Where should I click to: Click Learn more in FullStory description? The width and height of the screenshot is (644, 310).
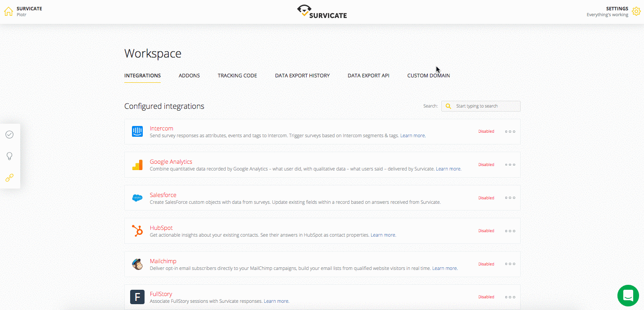pos(276,301)
